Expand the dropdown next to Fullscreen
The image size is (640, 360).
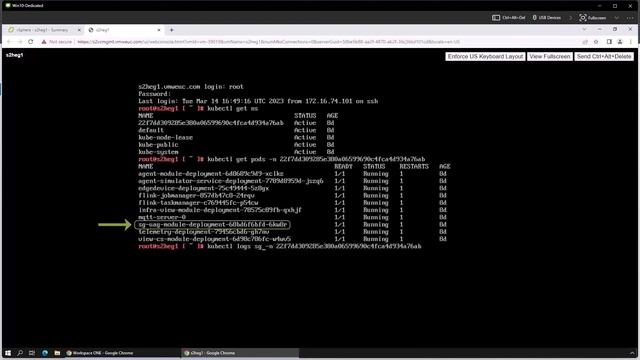tap(616, 18)
